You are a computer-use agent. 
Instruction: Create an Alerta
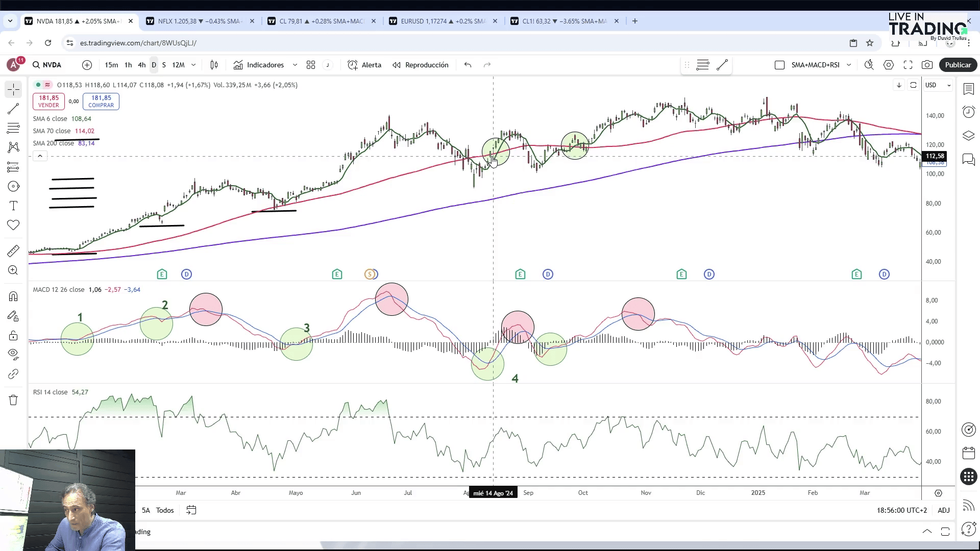click(364, 65)
